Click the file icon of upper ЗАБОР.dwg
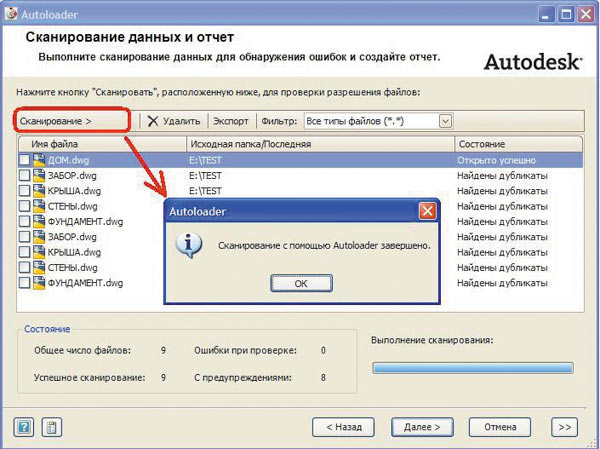The image size is (600, 449). [39, 175]
